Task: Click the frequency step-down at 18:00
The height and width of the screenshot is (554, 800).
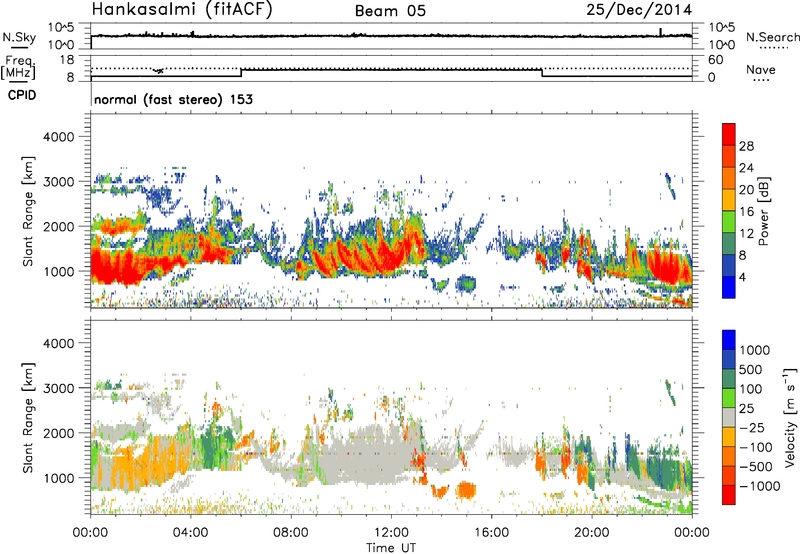Action: [542, 73]
